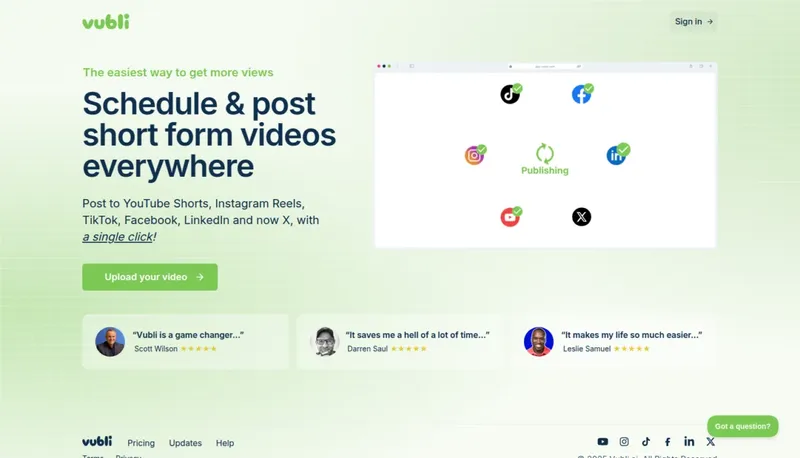Click the footer vubli logo
Image resolution: width=800 pixels, height=458 pixels.
pos(97,441)
